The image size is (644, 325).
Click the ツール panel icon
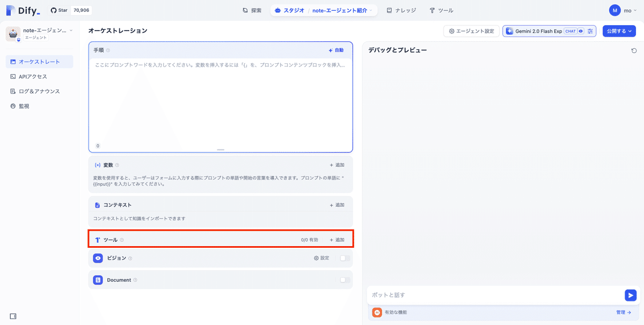point(97,240)
